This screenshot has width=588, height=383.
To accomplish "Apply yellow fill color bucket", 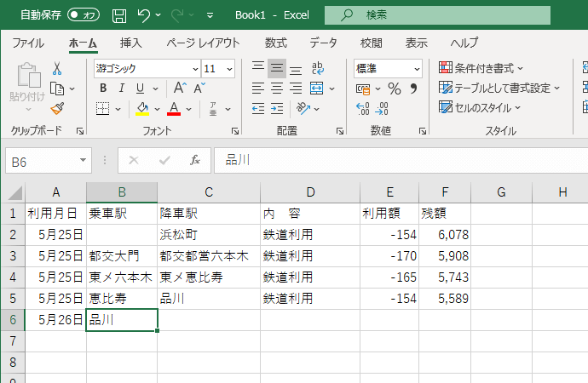I will click(x=142, y=109).
